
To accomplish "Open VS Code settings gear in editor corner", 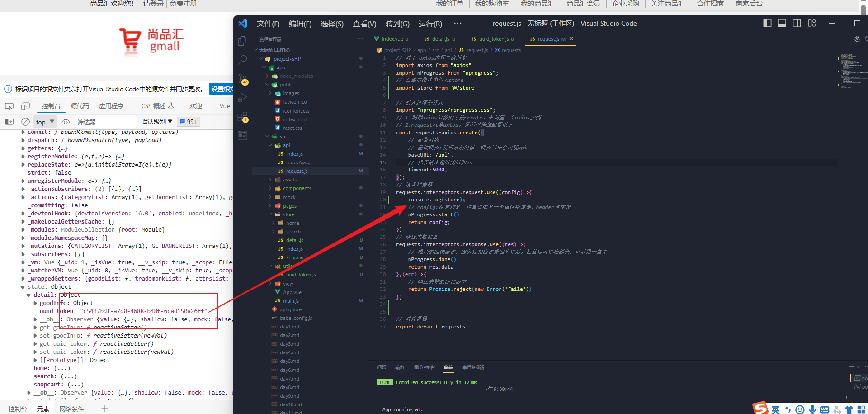I will [857, 39].
